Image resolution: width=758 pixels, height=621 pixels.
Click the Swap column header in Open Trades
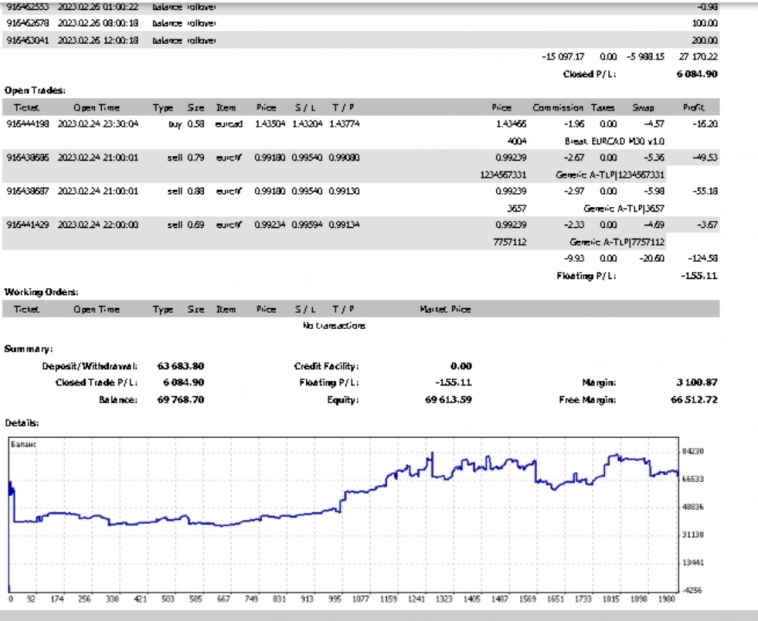(x=643, y=107)
